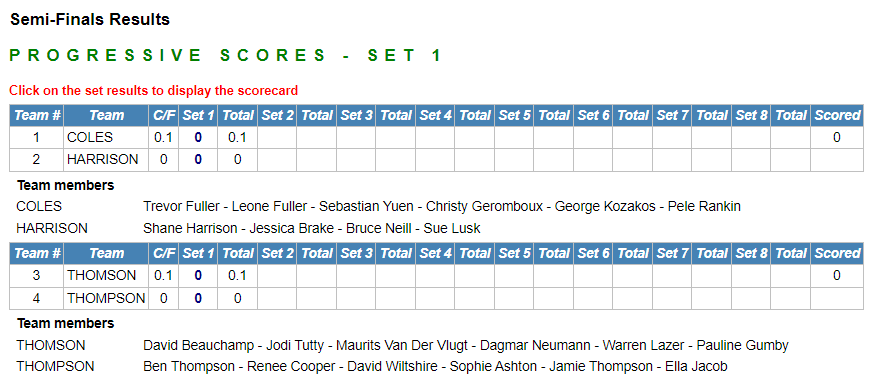Image resolution: width=873 pixels, height=387 pixels.
Task: Click COLES Scored cell showing 0
Action: tap(837, 138)
